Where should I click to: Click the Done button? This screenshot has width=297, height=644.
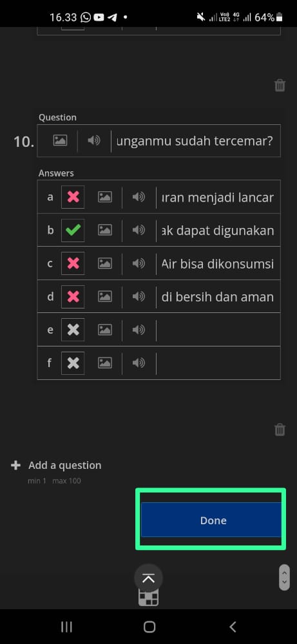(x=211, y=520)
